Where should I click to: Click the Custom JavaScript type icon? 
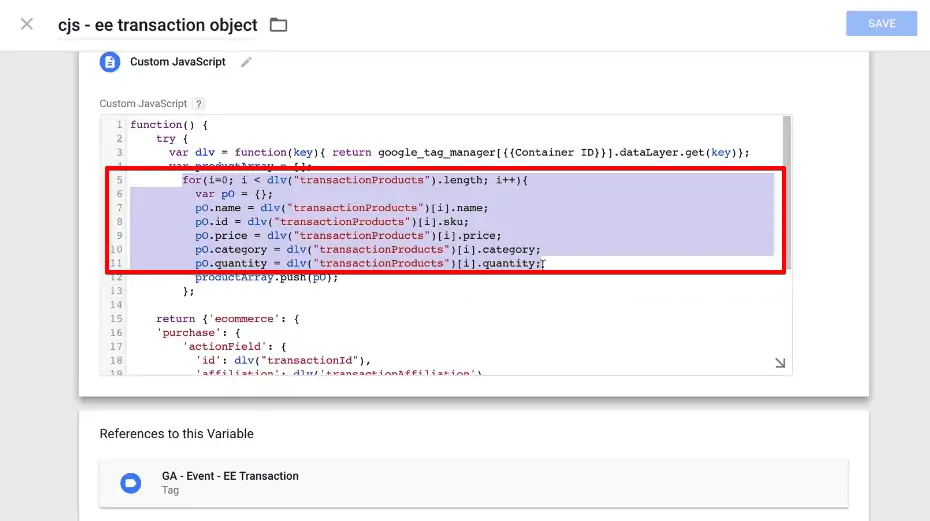pyautogui.click(x=110, y=62)
